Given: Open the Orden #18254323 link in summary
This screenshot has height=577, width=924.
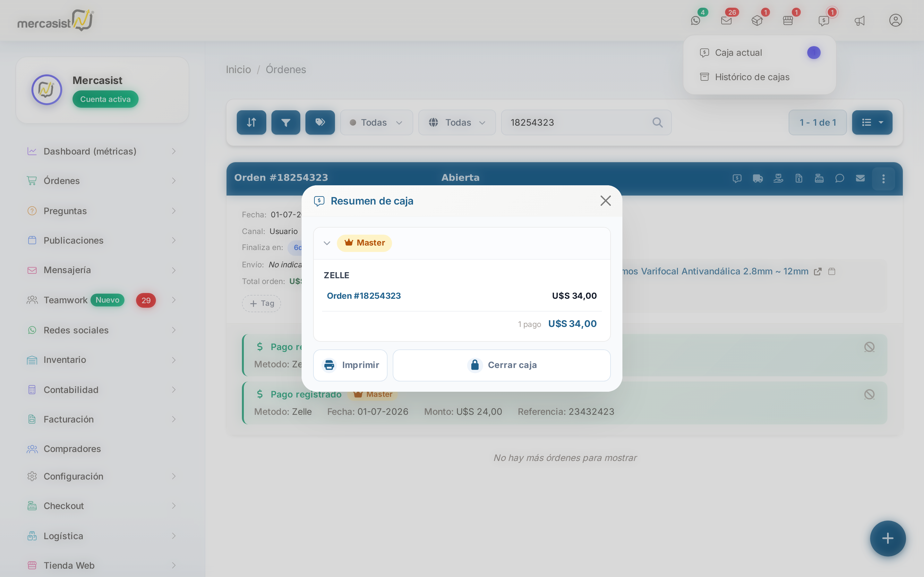Looking at the screenshot, I should pyautogui.click(x=364, y=296).
